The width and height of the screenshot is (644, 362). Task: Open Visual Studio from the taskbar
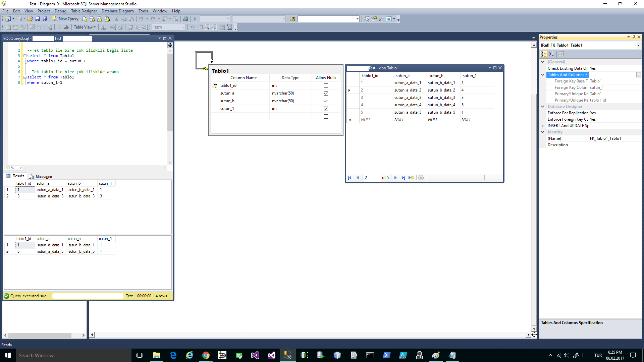pyautogui.click(x=255, y=355)
